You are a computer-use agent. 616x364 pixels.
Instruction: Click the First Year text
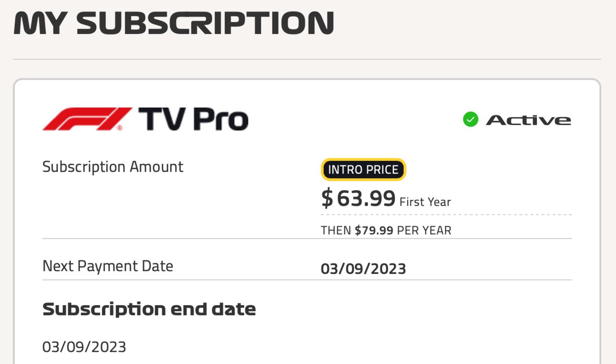(425, 202)
